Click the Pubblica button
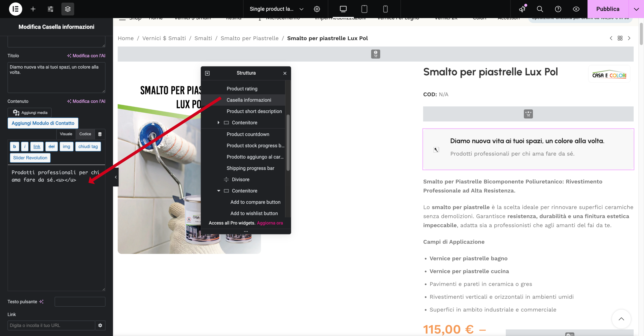This screenshot has width=644, height=336. coord(608,9)
